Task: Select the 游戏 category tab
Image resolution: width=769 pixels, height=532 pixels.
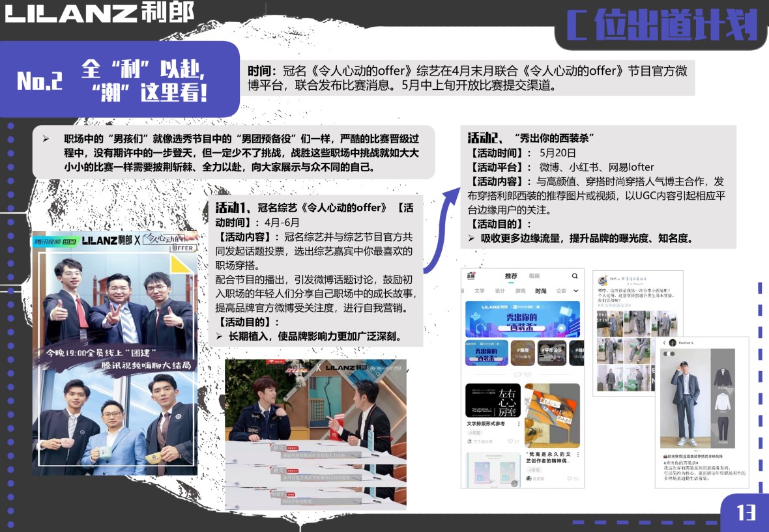Action: pyautogui.click(x=520, y=291)
